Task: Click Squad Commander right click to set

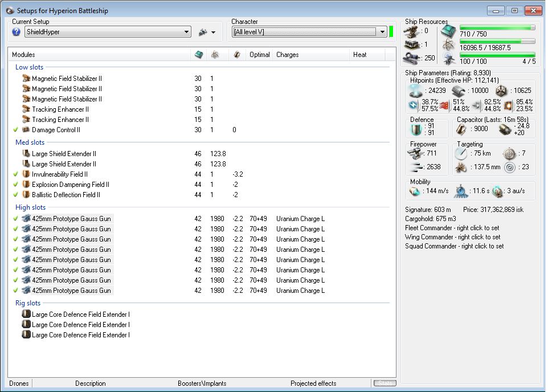Action: click(455, 246)
